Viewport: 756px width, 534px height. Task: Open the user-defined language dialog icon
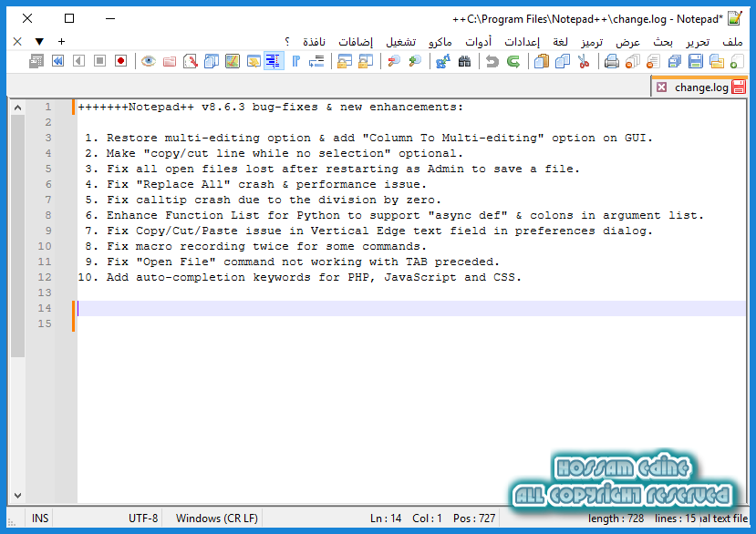[254, 61]
